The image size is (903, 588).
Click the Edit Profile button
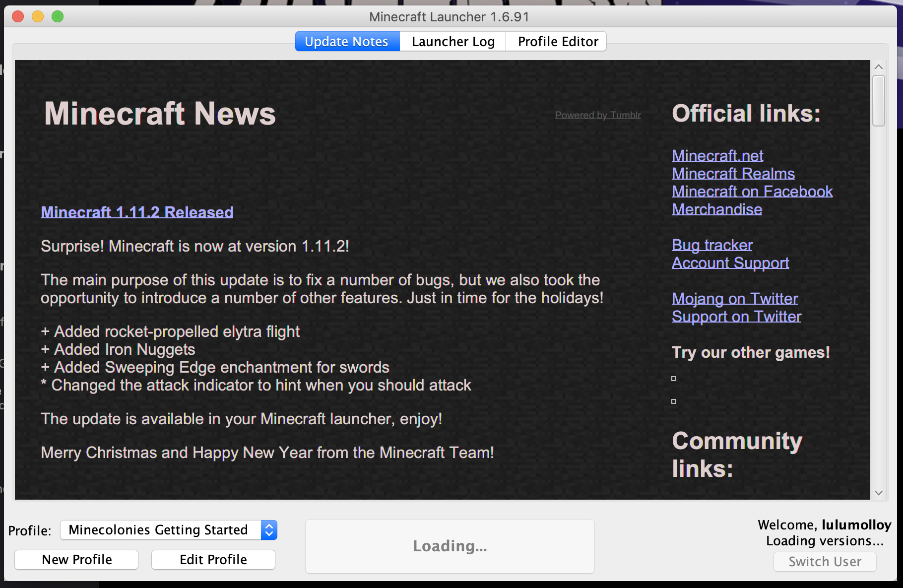click(x=213, y=560)
